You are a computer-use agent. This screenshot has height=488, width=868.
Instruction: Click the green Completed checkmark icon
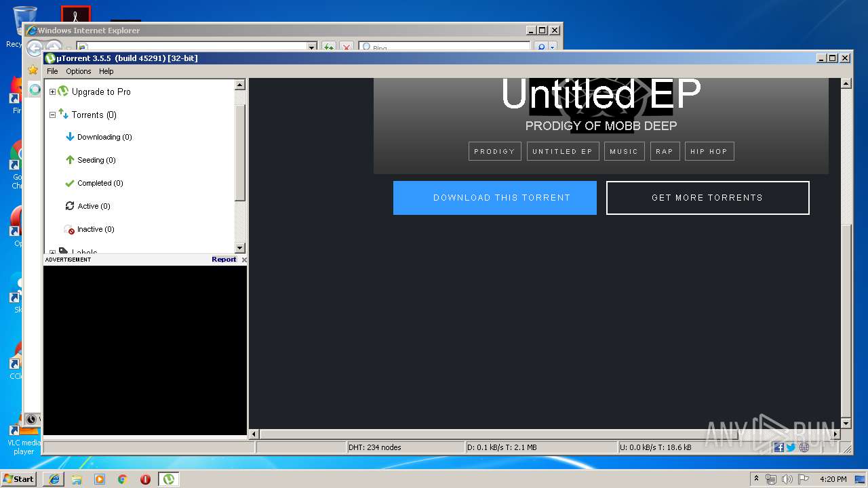click(69, 183)
